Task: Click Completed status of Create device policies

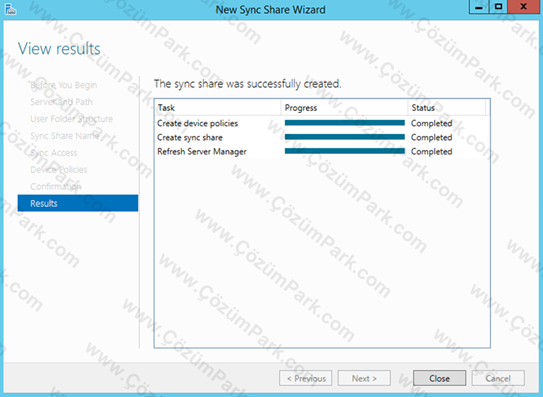Action: (x=431, y=123)
